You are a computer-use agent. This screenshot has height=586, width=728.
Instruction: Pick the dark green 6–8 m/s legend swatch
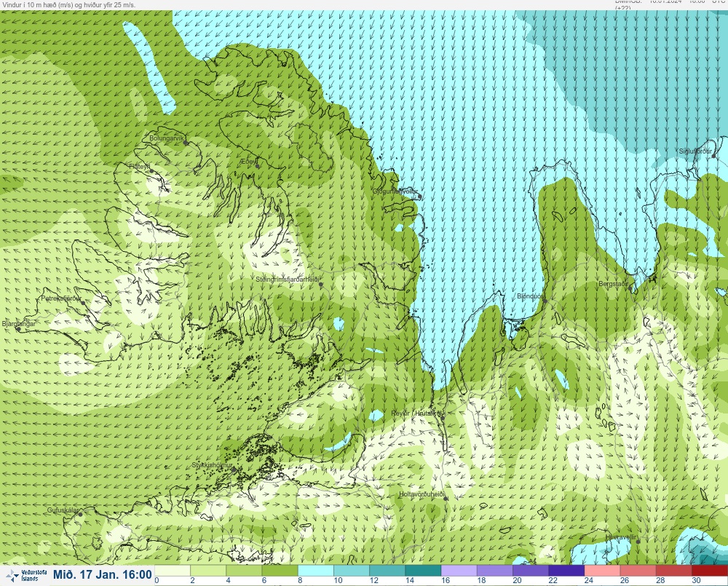point(280,570)
